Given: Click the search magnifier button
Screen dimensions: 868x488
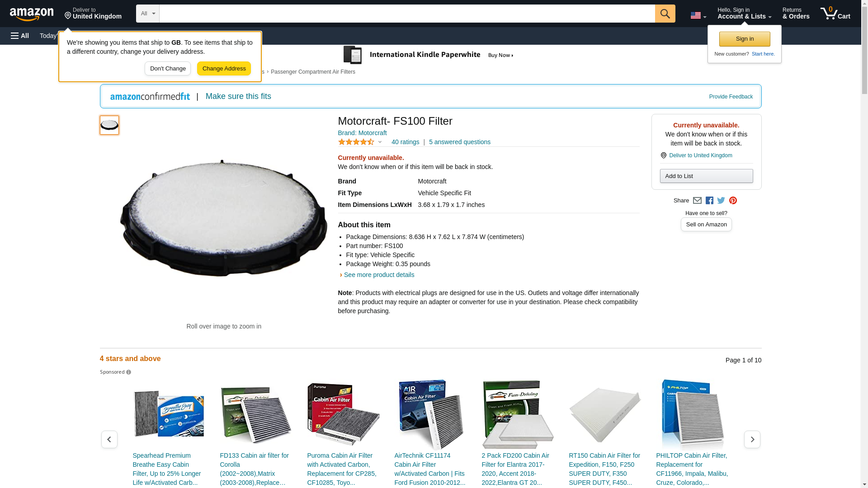Looking at the screenshot, I should pos(665,14).
